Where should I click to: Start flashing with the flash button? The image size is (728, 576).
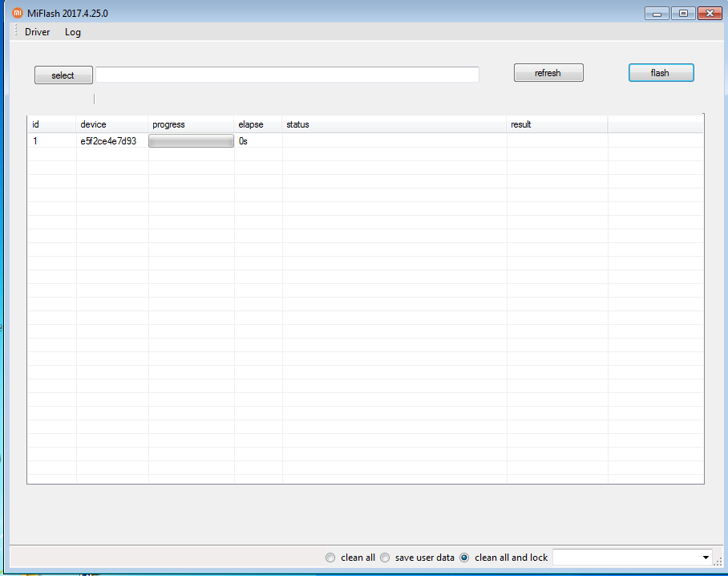pyautogui.click(x=661, y=73)
